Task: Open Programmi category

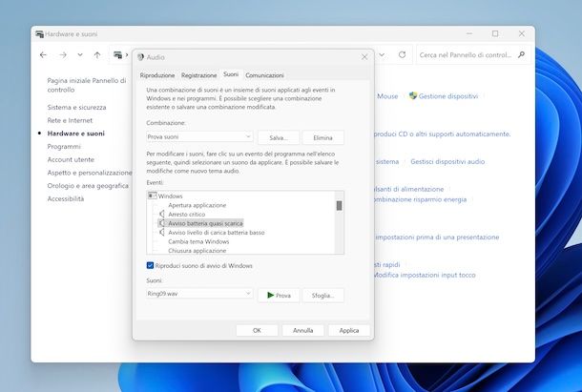Action: point(64,146)
